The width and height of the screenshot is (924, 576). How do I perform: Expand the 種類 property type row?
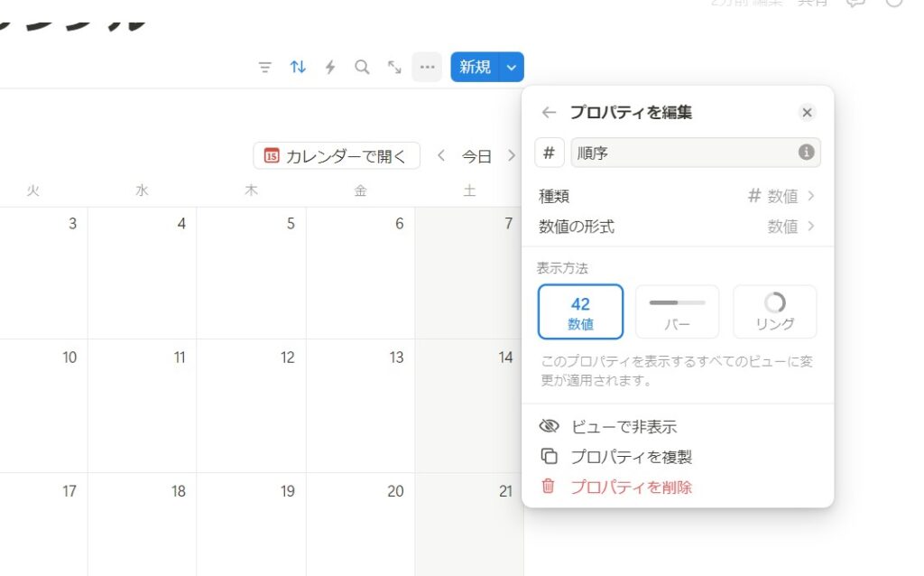[x=677, y=196]
